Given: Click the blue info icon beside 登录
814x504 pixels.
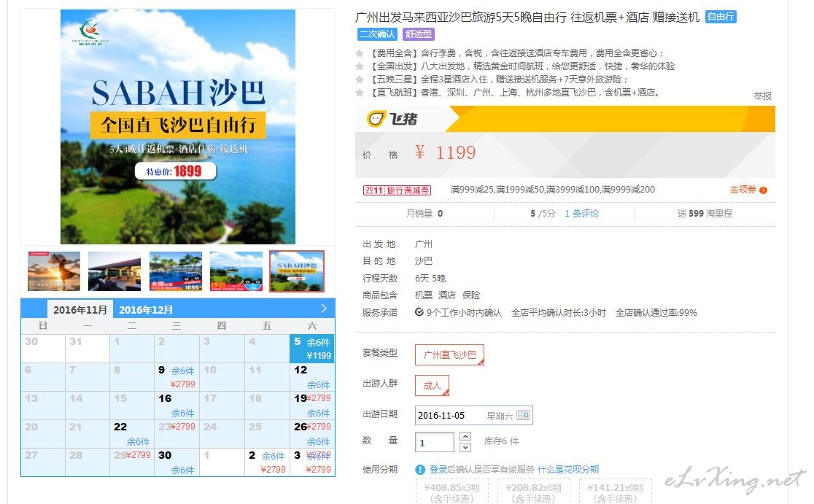Looking at the screenshot, I should click(421, 469).
